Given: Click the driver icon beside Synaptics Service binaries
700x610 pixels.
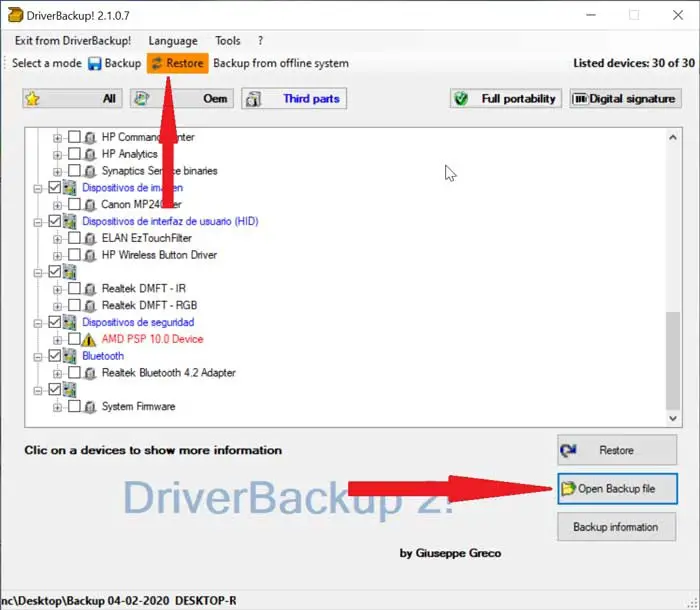Looking at the screenshot, I should click(x=90, y=171).
